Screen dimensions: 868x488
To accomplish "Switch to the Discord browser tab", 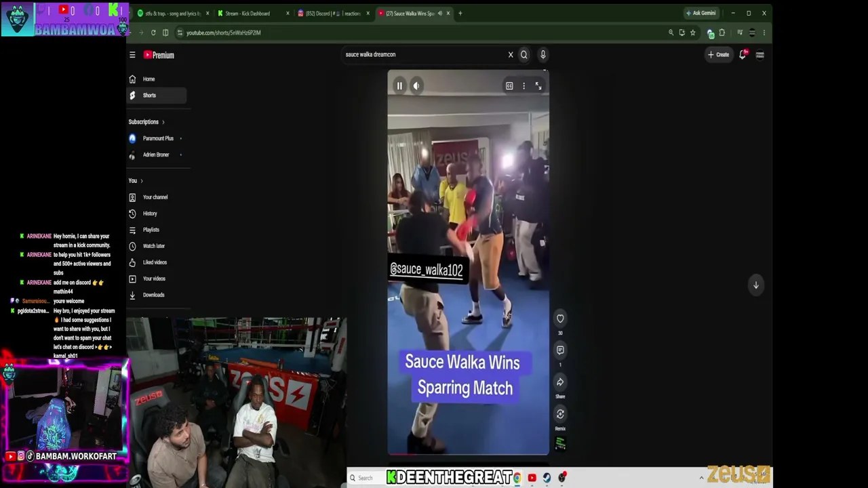I will pos(333,14).
